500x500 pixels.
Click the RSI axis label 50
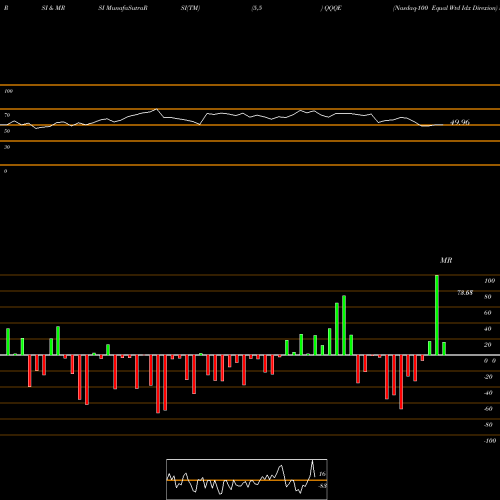[7, 131]
